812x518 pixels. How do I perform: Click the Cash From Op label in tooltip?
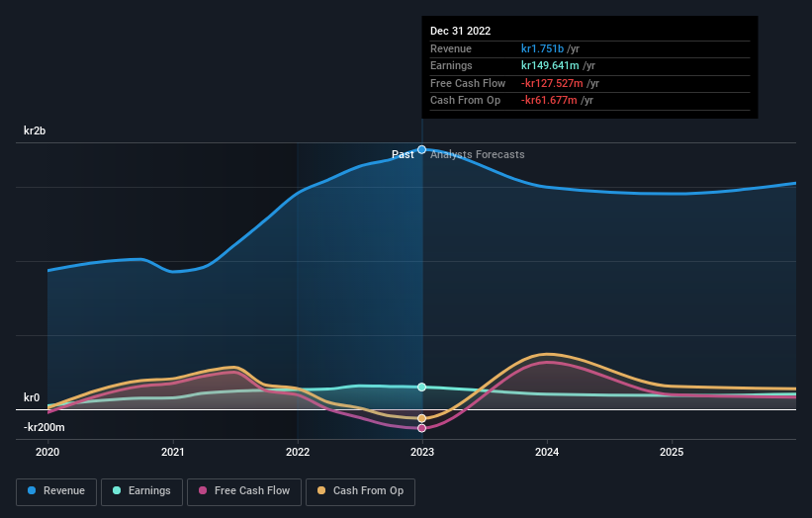[x=466, y=101]
